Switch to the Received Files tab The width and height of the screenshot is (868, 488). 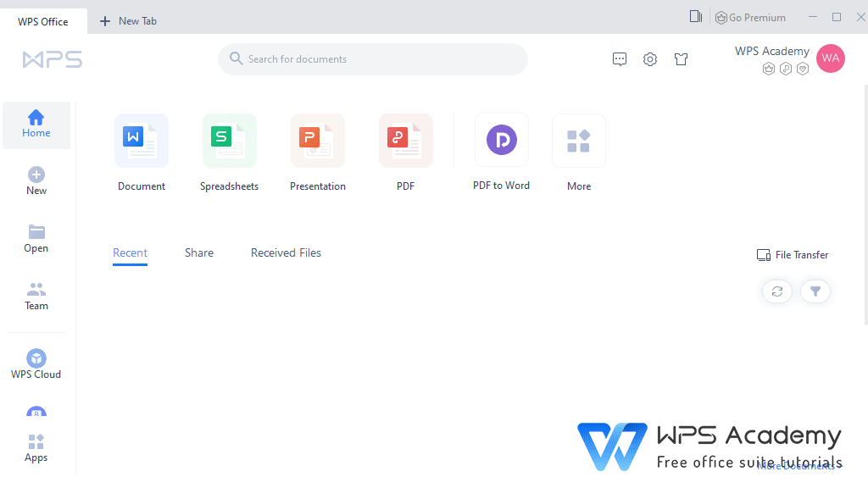[x=286, y=252]
